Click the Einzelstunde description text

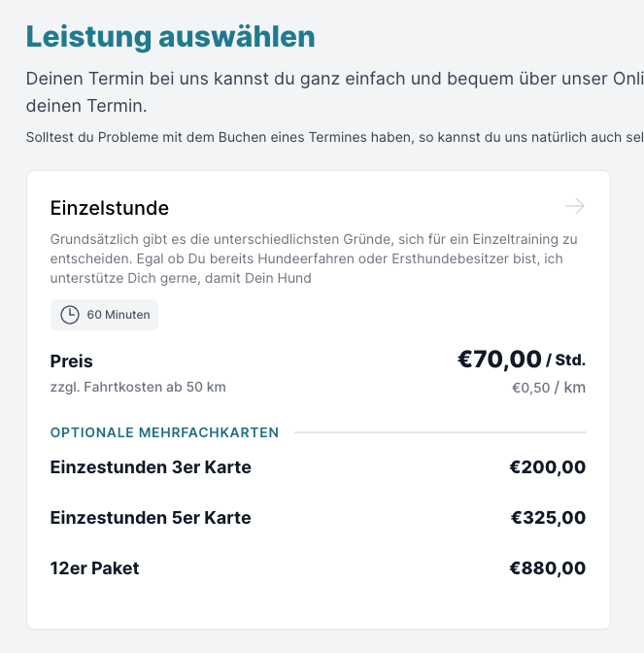[314, 258]
